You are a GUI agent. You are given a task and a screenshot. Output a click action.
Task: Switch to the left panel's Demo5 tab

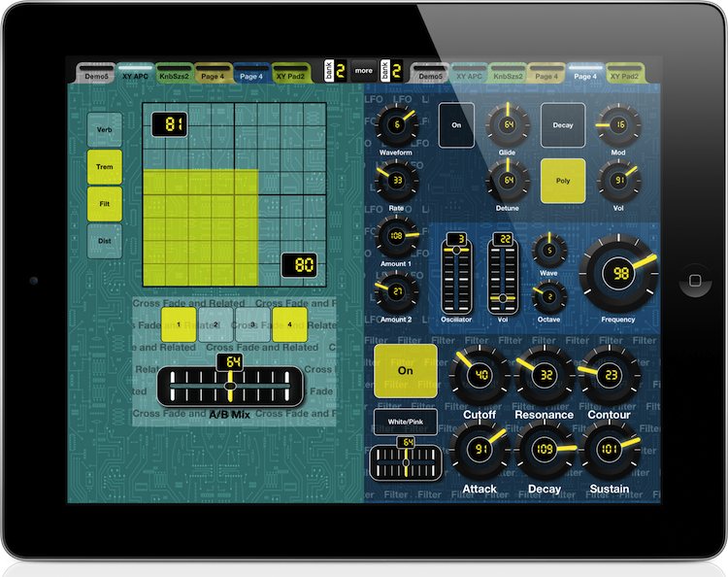(x=96, y=74)
